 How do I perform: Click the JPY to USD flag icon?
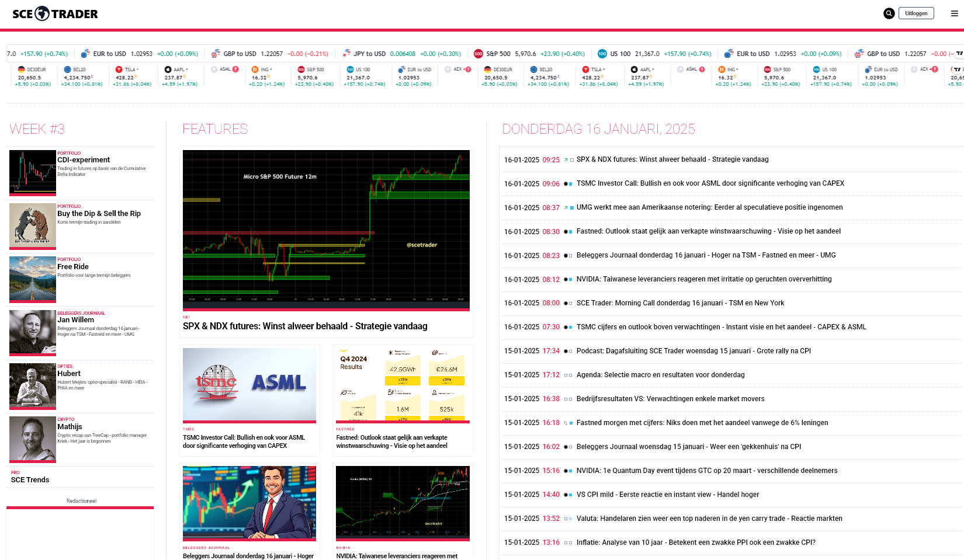(346, 54)
